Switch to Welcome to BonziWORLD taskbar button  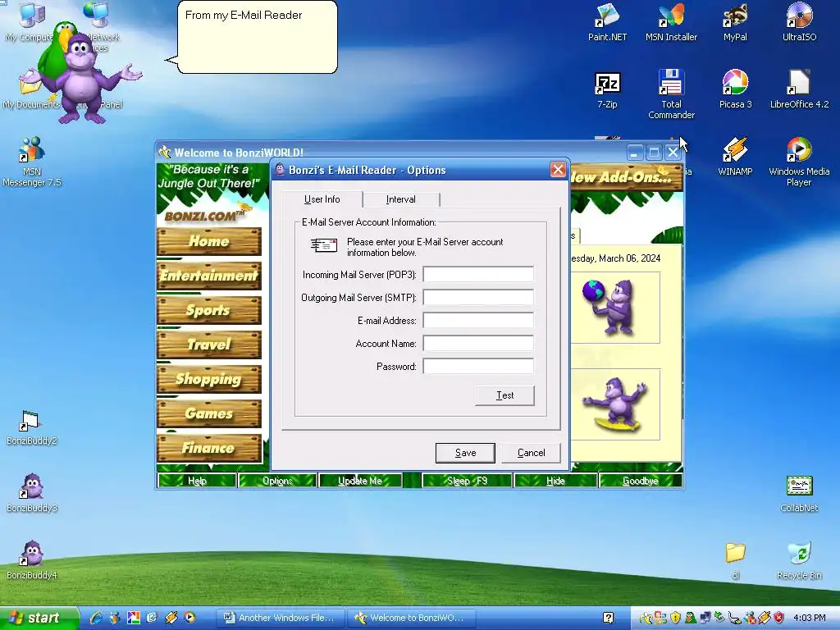click(x=412, y=618)
